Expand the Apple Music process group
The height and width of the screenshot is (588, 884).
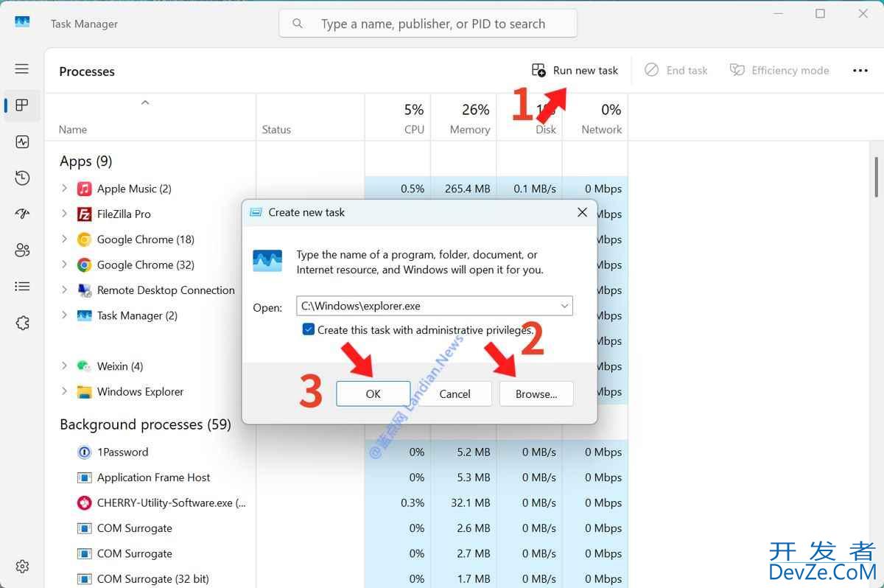point(65,189)
